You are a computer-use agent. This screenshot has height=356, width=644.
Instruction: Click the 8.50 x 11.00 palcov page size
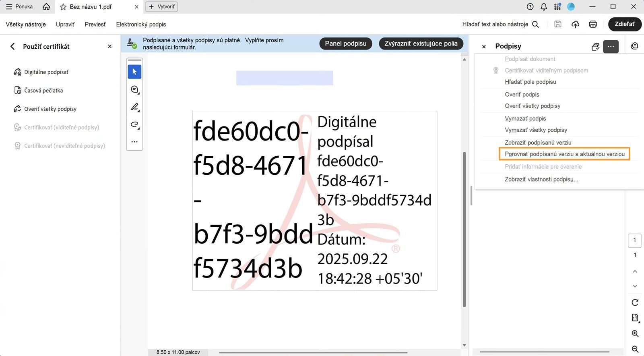(x=178, y=352)
